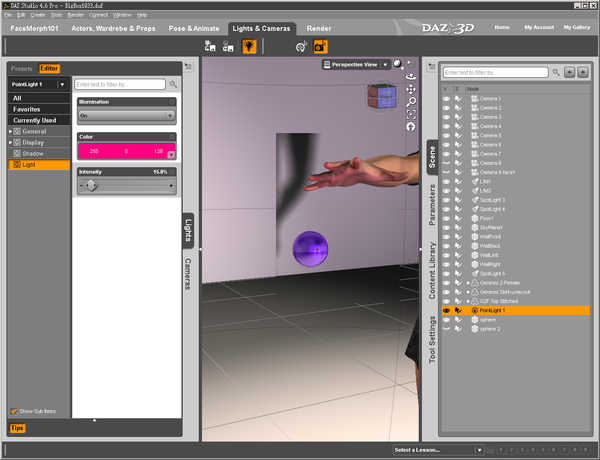The image size is (600, 460).
Task: Open the Perspective View dropdown arrow
Action: pos(385,65)
